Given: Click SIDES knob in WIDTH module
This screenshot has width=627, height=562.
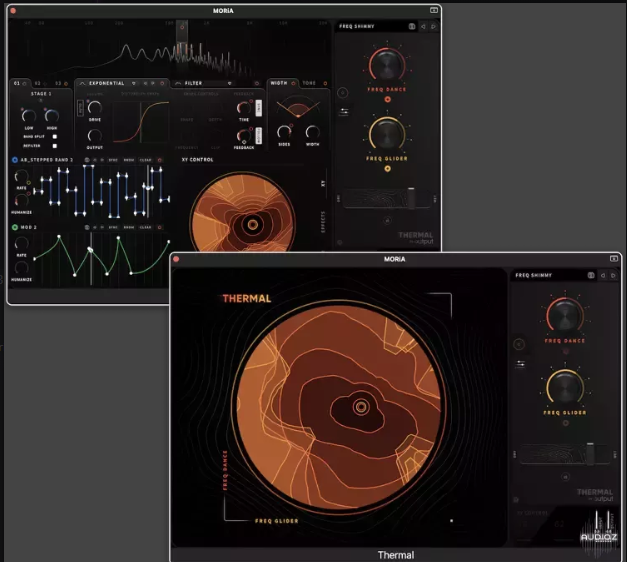Looking at the screenshot, I should coord(284,132).
